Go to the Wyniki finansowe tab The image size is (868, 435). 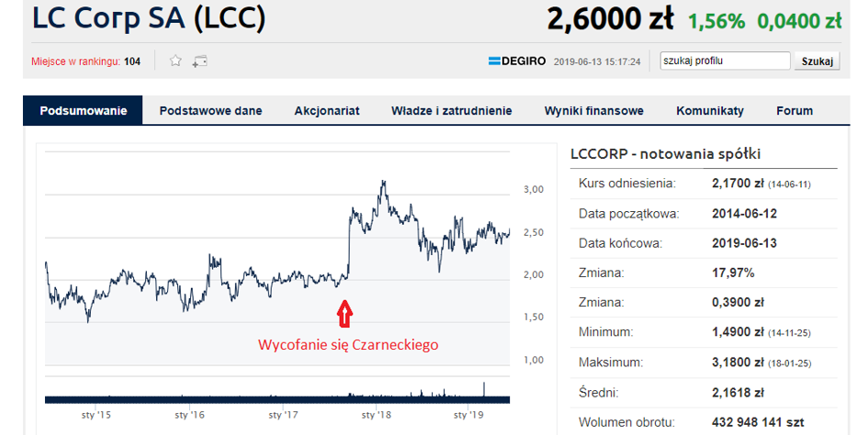coord(593,111)
